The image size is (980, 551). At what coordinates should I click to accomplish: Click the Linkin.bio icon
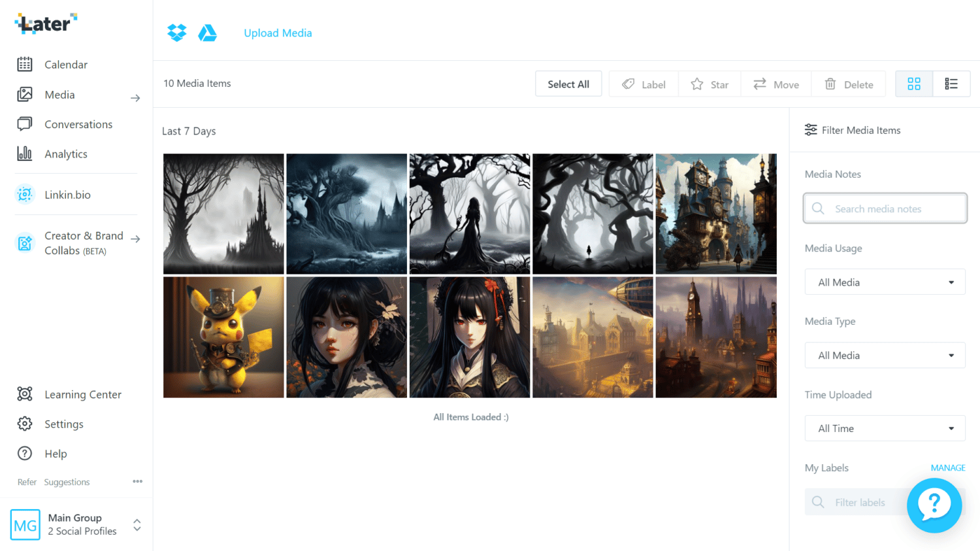tap(25, 194)
